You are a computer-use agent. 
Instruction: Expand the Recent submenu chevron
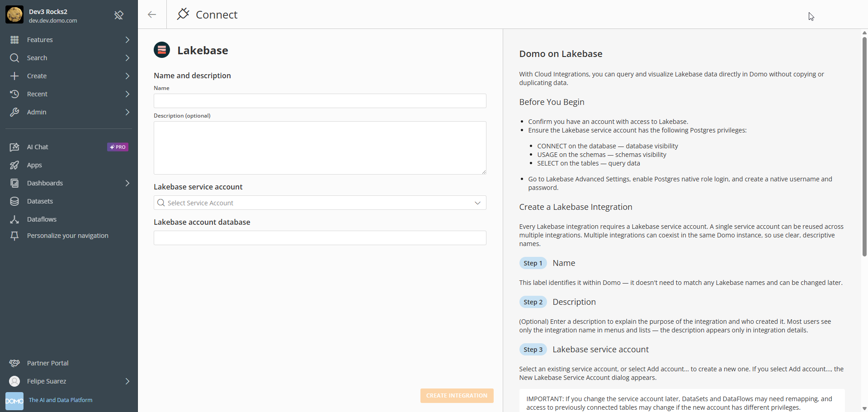[x=127, y=94]
